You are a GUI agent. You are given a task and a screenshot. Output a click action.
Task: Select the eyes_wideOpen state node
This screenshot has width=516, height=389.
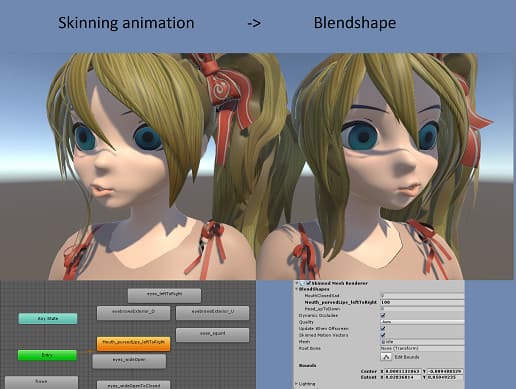coord(129,361)
